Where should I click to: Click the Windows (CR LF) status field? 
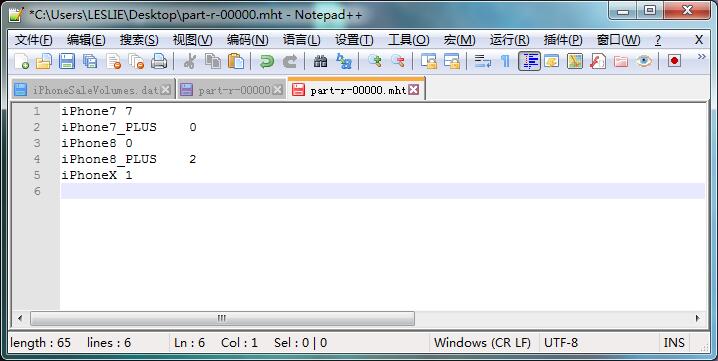coord(483,343)
